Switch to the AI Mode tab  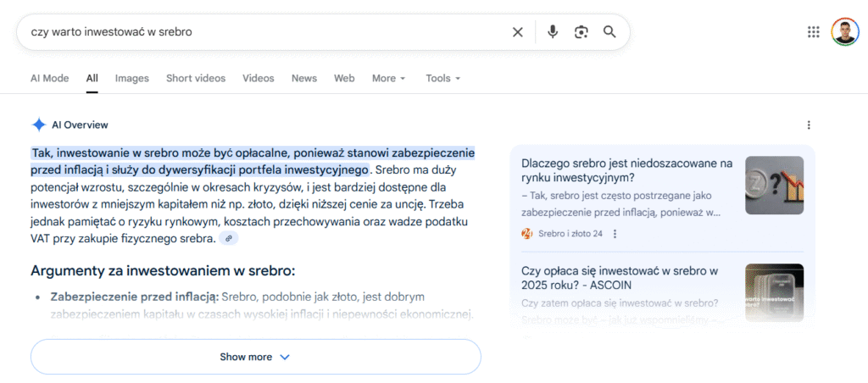(x=50, y=79)
